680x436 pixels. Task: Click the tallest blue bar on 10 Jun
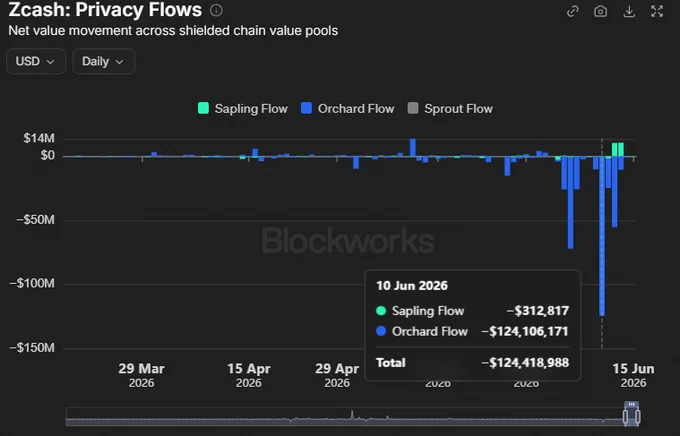(602, 236)
